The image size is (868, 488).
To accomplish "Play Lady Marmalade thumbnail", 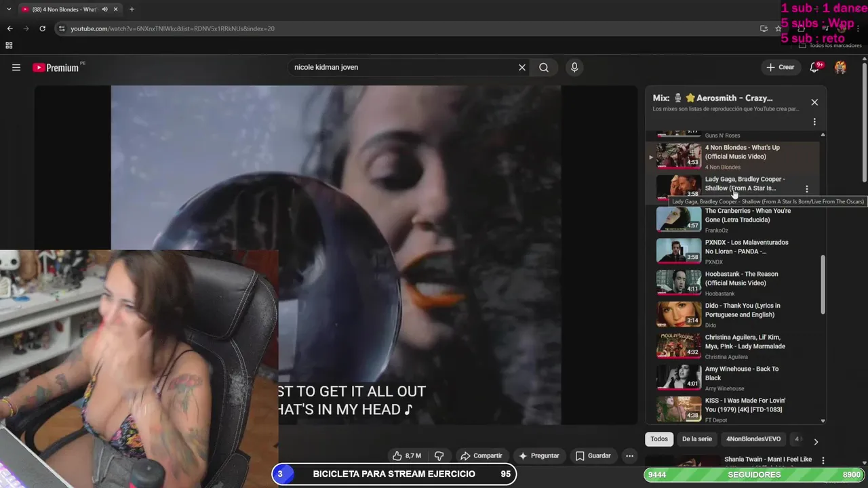I will click(x=679, y=345).
